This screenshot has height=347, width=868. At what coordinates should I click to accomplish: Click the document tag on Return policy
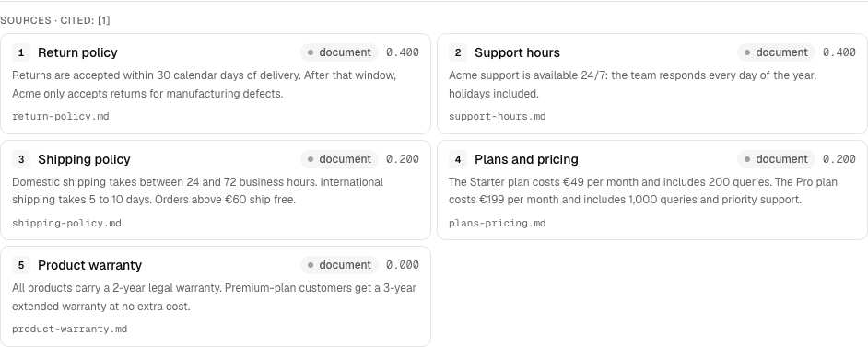click(339, 52)
